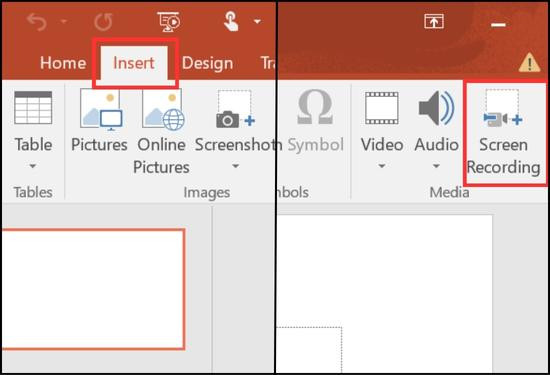550x375 pixels.
Task: Click the Tables group label
Action: (x=33, y=192)
